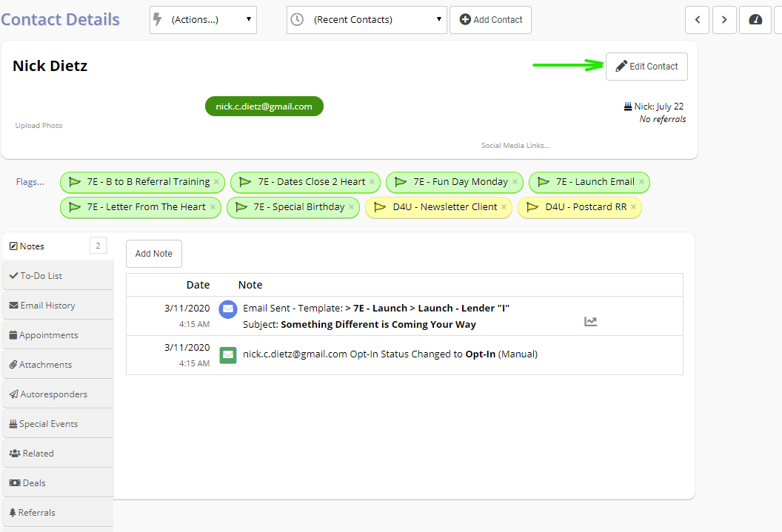The image size is (782, 532).
Task: Switch to the Attachments tab
Action: click(x=58, y=365)
